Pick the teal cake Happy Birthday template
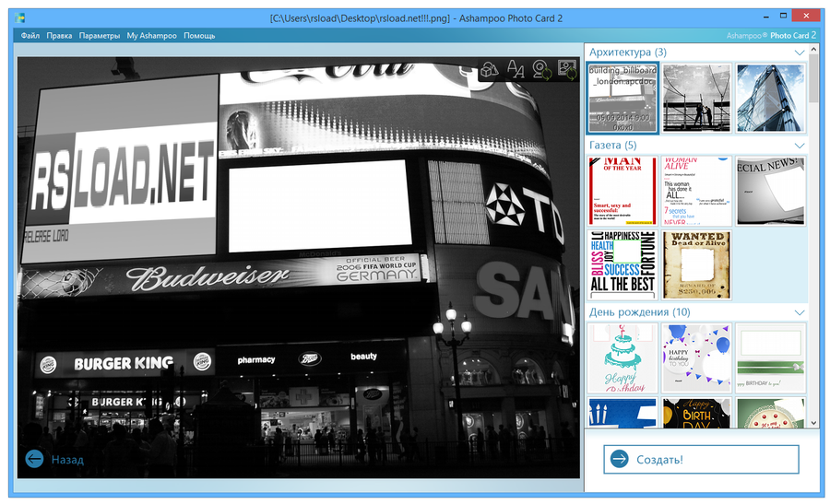This screenshot has width=830, height=504. (x=622, y=358)
